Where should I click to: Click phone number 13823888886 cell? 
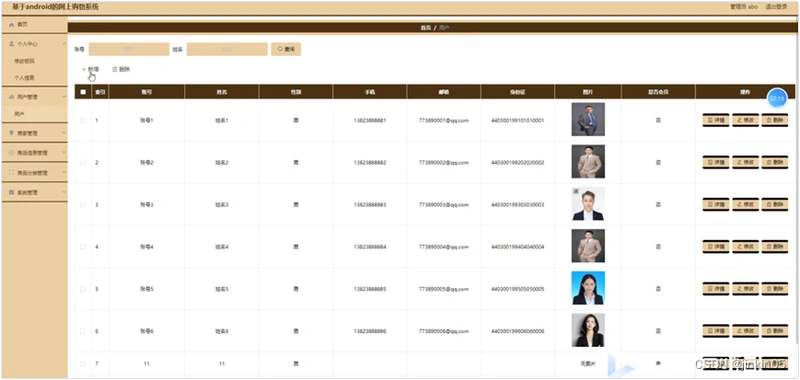pos(370,331)
